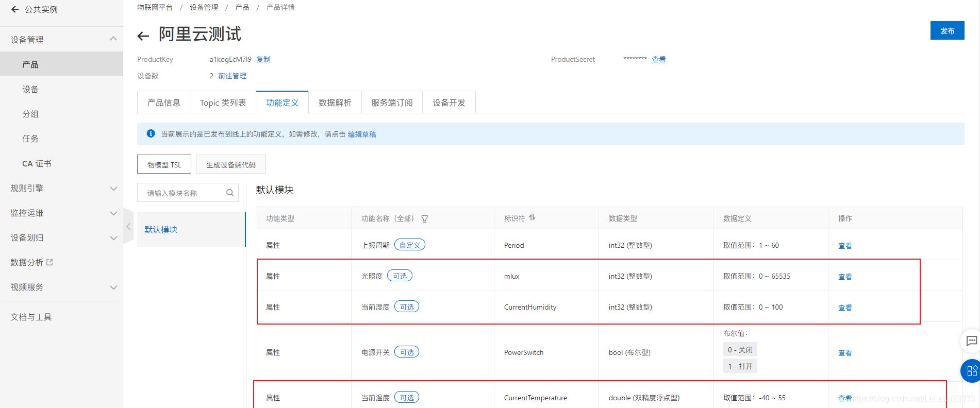Click the info icon in blue notice banner

point(151,133)
